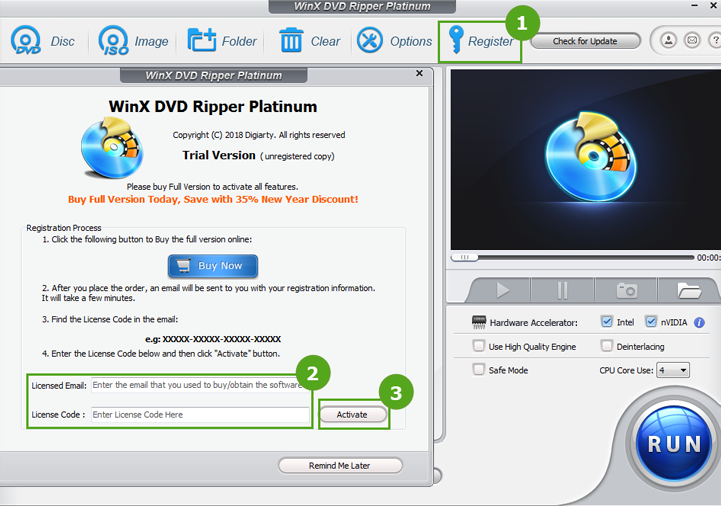Click the License Code input field
The width and height of the screenshot is (721, 506).
pyautogui.click(x=200, y=414)
